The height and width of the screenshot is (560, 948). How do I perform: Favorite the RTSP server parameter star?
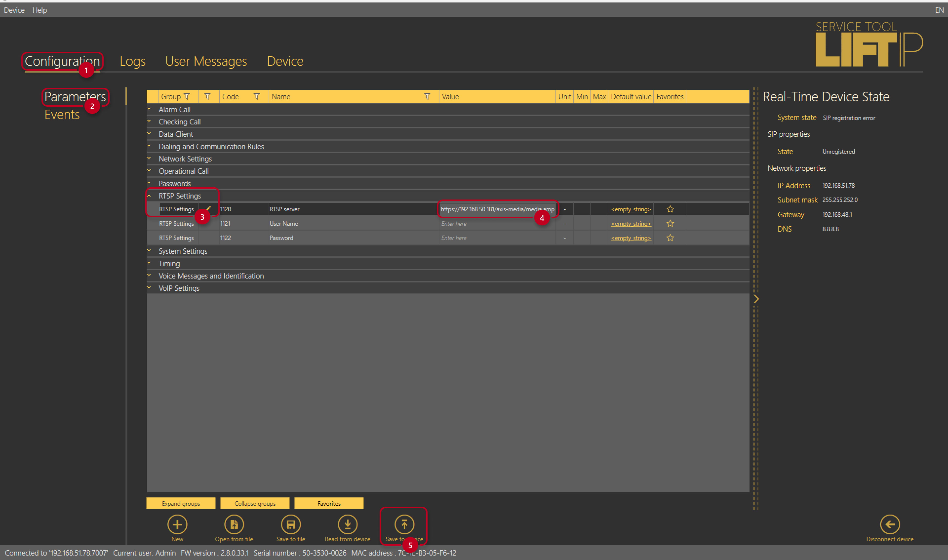(x=670, y=209)
